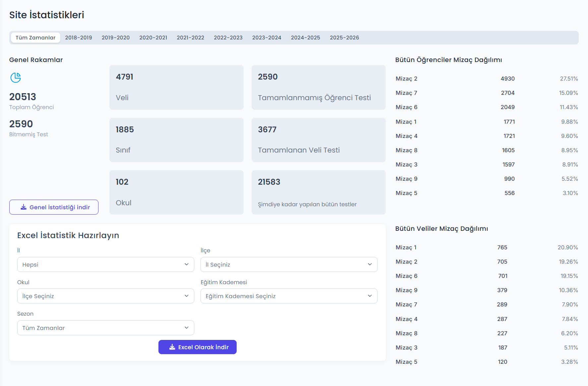Open the 2020-2021 season tab
The image size is (588, 386).
153,37
